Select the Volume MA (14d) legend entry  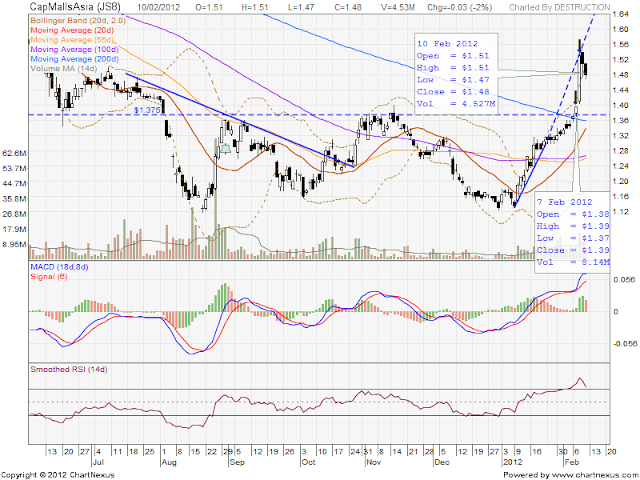64,69
